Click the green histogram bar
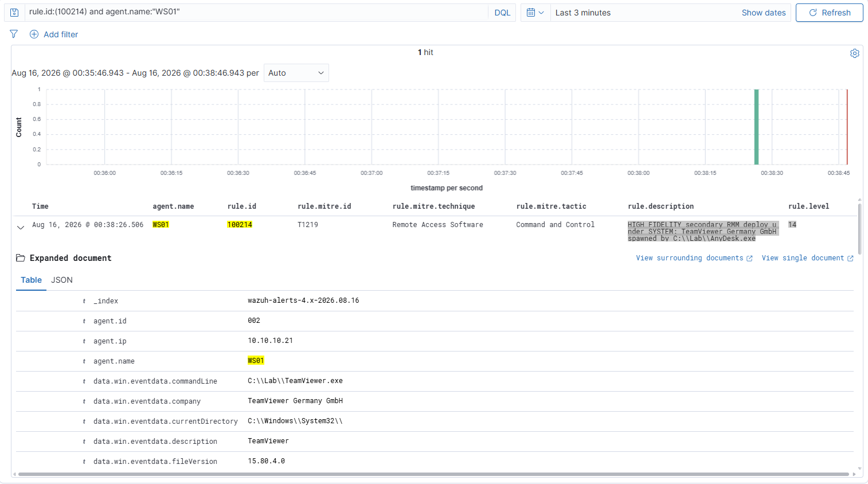Viewport: 868px width, 484px height. [756, 127]
